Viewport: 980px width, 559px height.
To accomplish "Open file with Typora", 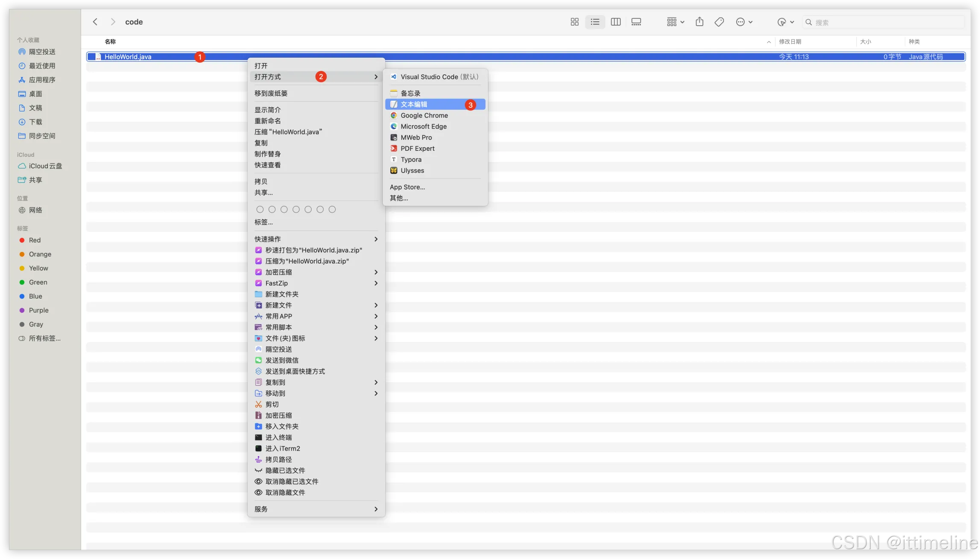I will [x=411, y=159].
